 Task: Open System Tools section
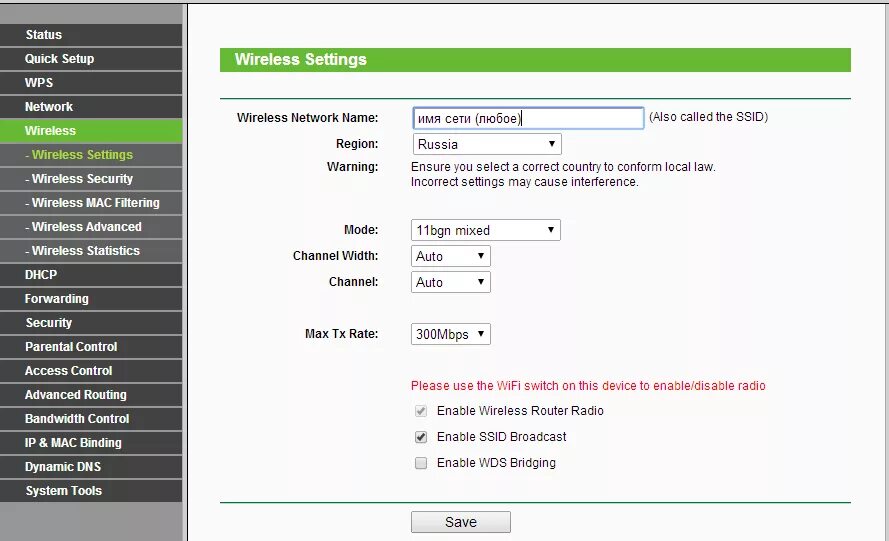coord(91,491)
